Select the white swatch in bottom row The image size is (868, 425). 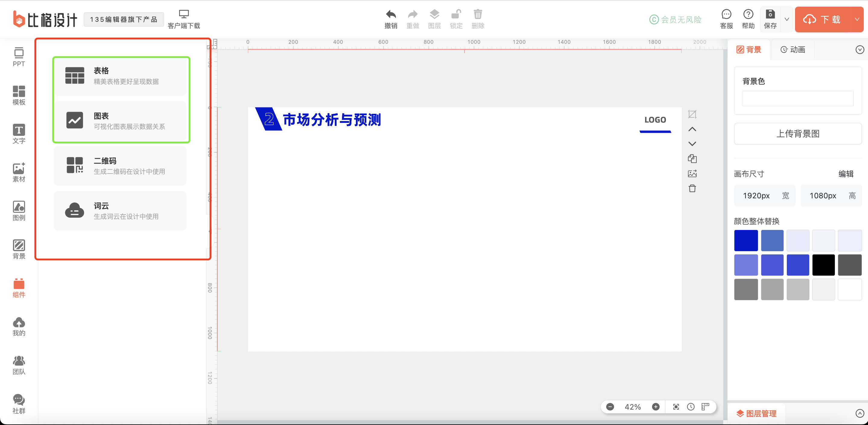850,289
